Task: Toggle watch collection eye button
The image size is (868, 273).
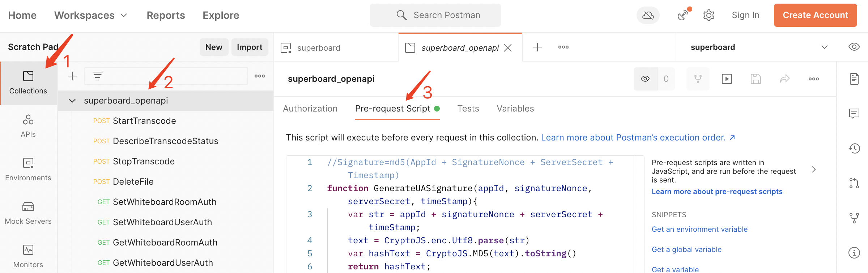Action: point(645,79)
